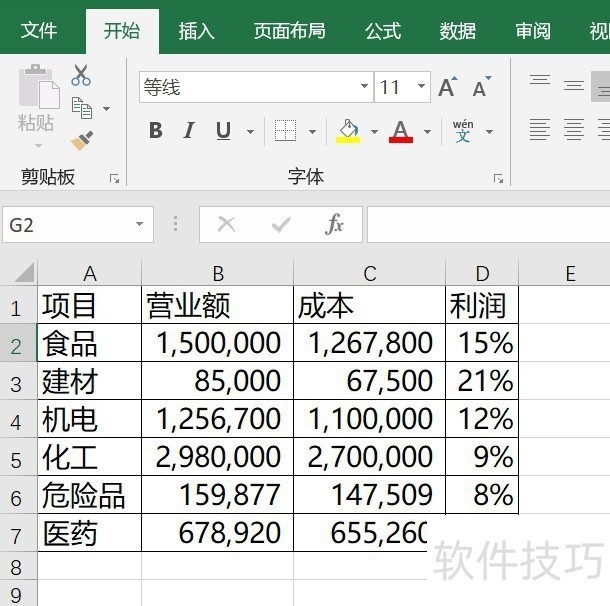Set top vertical alignment
The width and height of the screenshot is (610, 606).
(x=540, y=81)
